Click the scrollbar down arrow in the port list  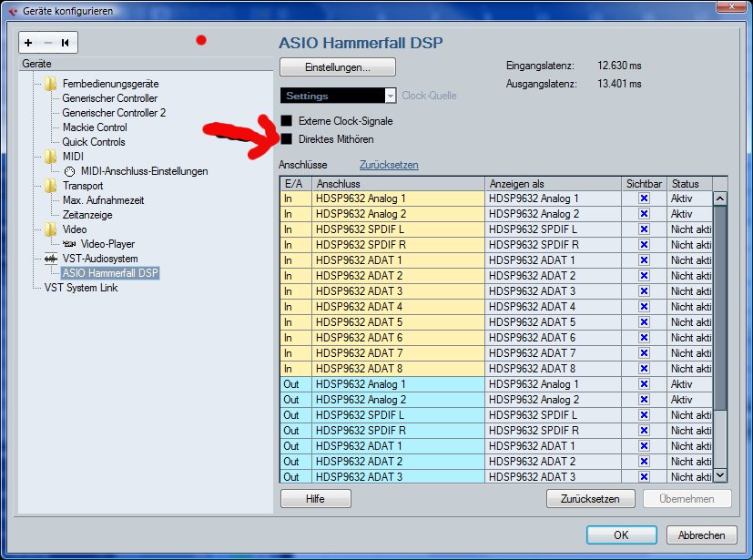[x=720, y=475]
